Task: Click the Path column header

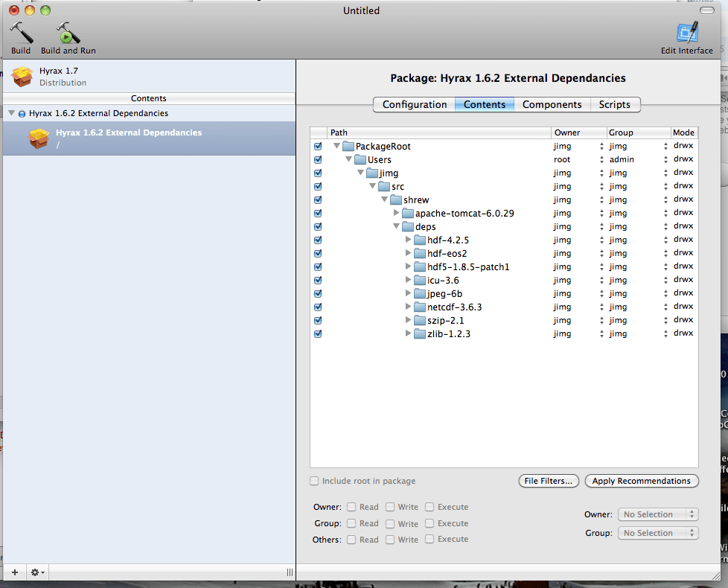Action: click(x=439, y=132)
